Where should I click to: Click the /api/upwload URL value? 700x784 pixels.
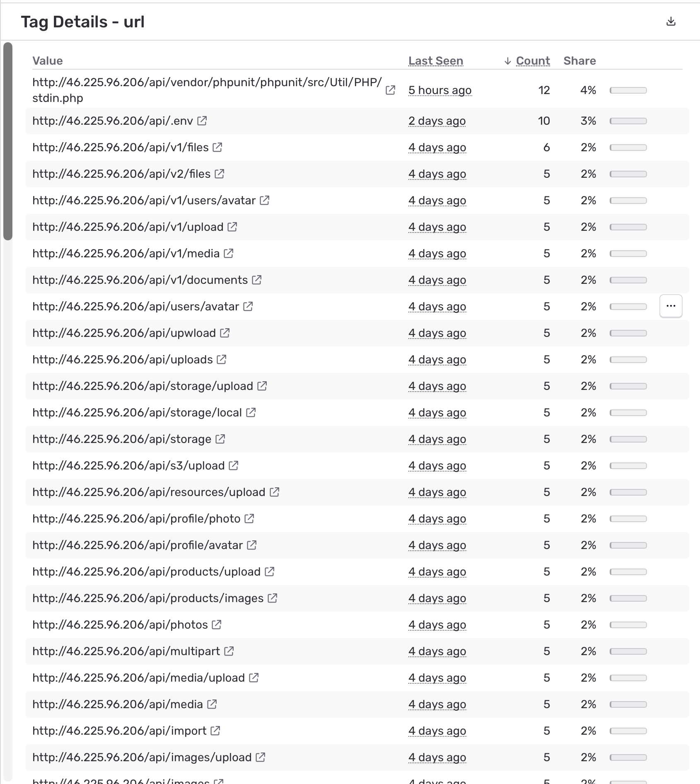pyautogui.click(x=124, y=333)
